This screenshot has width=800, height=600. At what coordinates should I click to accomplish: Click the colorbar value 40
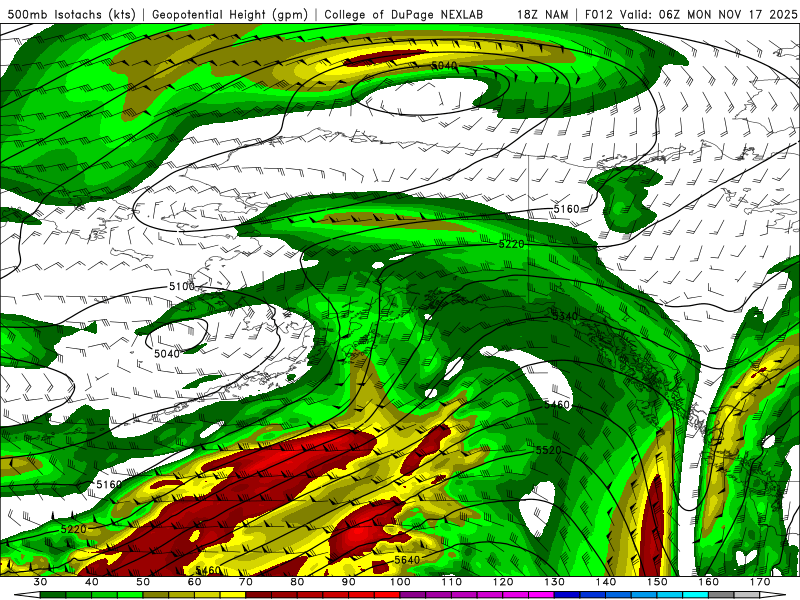point(92,582)
